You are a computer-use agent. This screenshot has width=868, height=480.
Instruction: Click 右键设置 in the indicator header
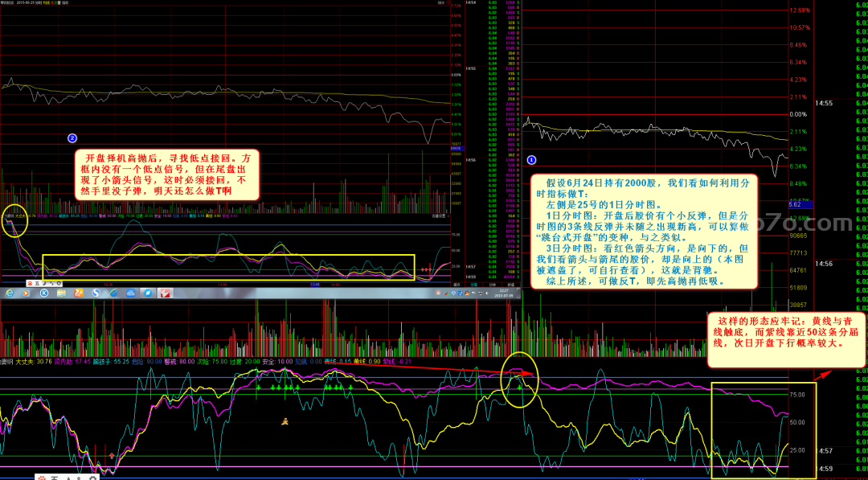(x=439, y=216)
